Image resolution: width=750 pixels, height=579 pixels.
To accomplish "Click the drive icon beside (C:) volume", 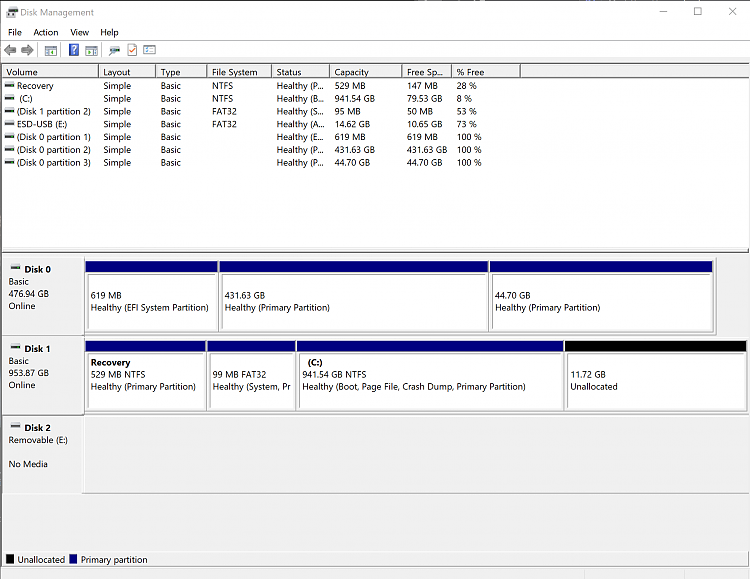I will (9, 98).
